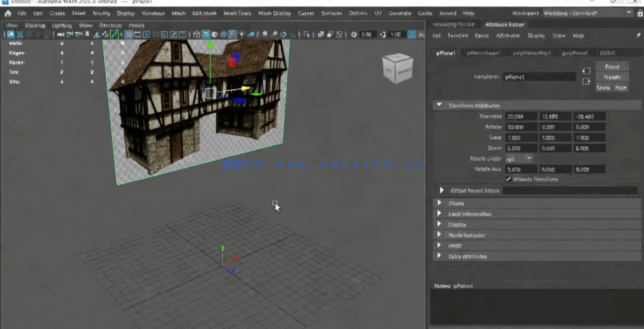Screen dimensions: 644x329
Task: Click the wireframe cube shading icon
Action: [x=196, y=34]
